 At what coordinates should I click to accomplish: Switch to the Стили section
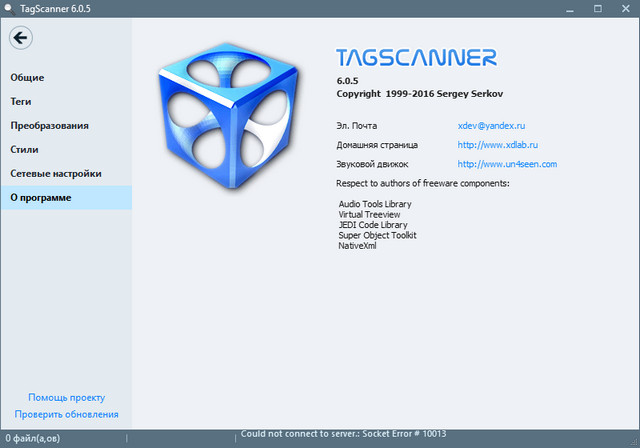tap(25, 150)
